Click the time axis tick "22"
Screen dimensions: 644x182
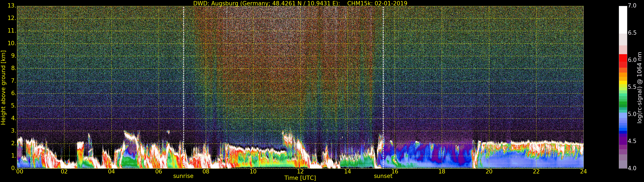pyautogui.click(x=536, y=172)
